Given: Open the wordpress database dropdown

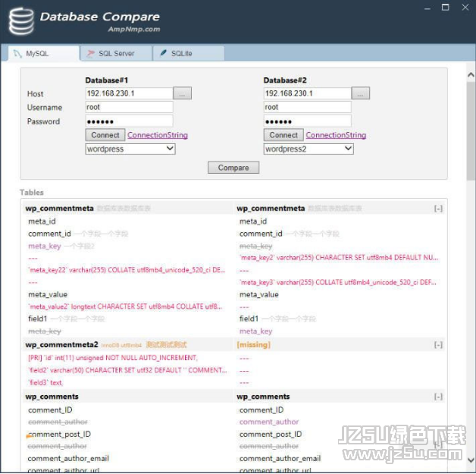Looking at the screenshot, I should pyautogui.click(x=130, y=149).
